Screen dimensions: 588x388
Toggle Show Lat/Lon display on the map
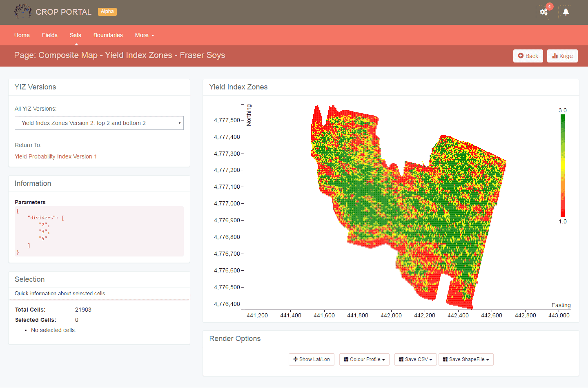coord(312,359)
